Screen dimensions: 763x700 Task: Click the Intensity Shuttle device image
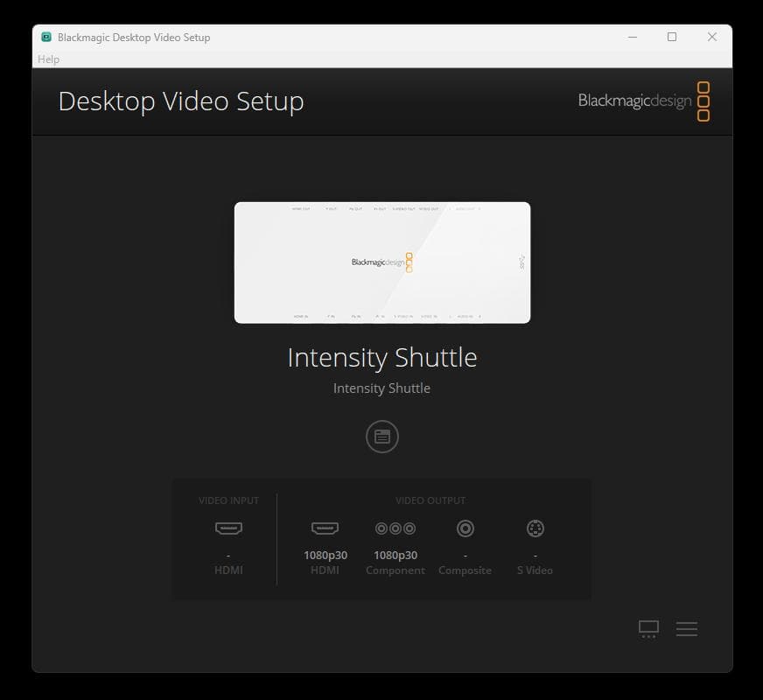pos(381,262)
